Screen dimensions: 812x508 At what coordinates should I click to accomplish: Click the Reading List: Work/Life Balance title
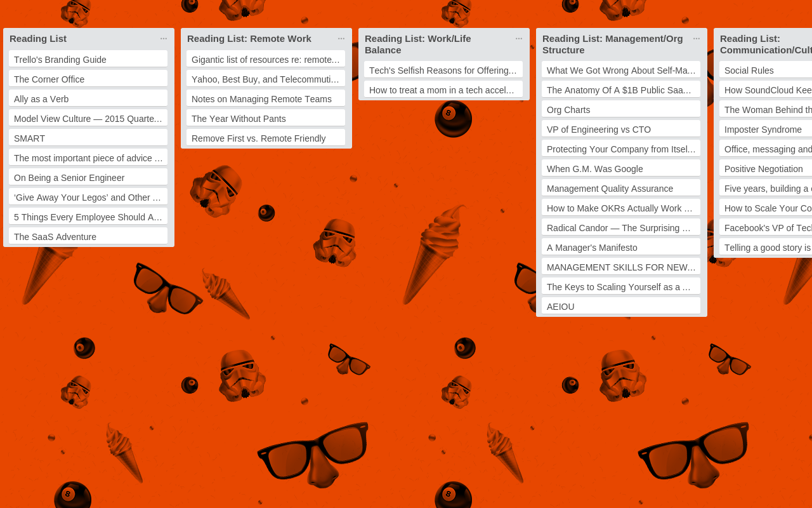pyautogui.click(x=418, y=44)
